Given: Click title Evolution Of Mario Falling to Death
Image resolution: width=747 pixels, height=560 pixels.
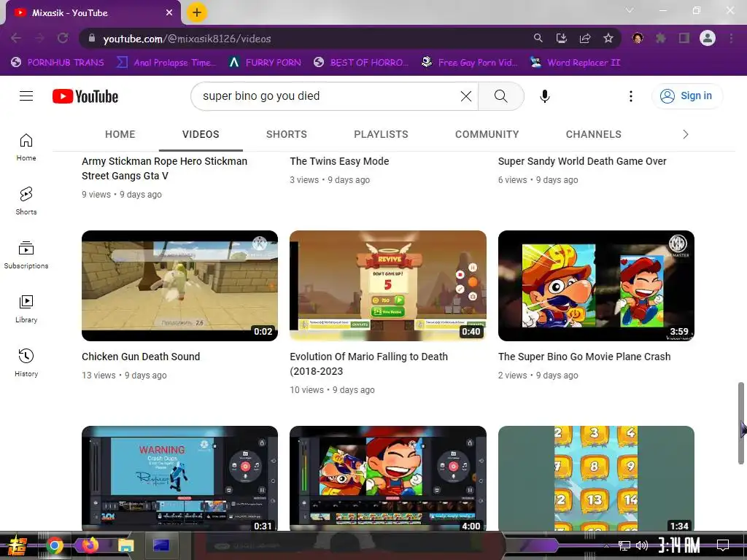Looking at the screenshot, I should [x=368, y=364].
